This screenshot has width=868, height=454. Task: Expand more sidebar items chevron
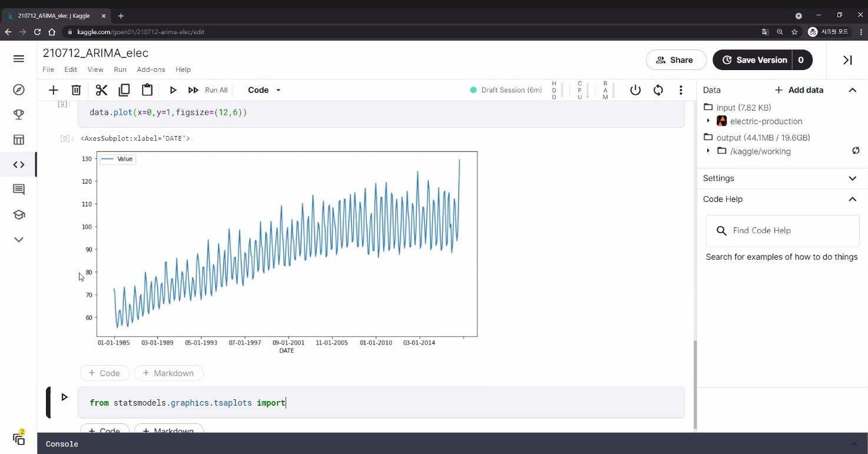point(19,240)
